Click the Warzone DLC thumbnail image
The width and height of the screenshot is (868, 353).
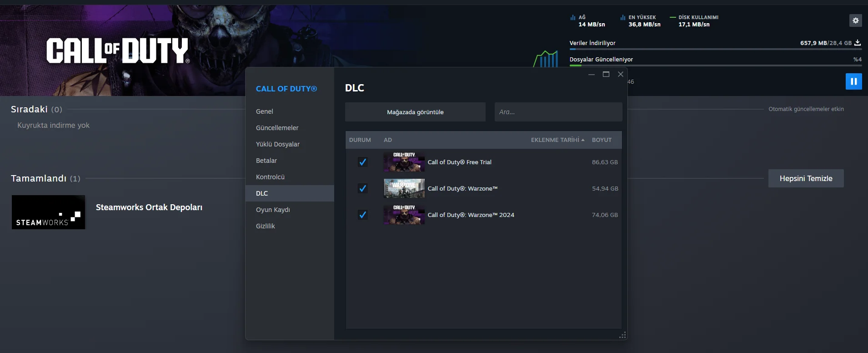pos(404,188)
